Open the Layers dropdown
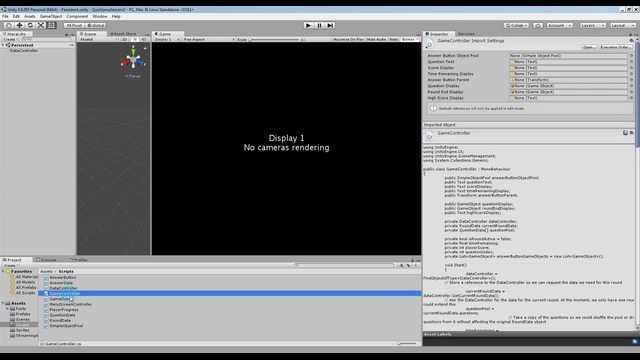 [x=592, y=25]
